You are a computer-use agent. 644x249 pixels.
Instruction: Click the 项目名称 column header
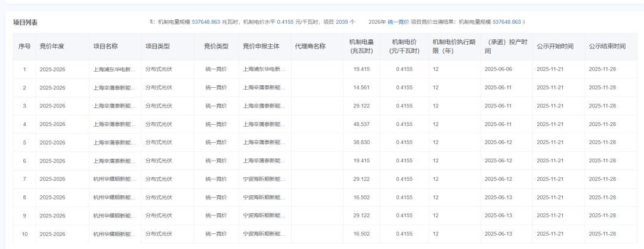106,47
